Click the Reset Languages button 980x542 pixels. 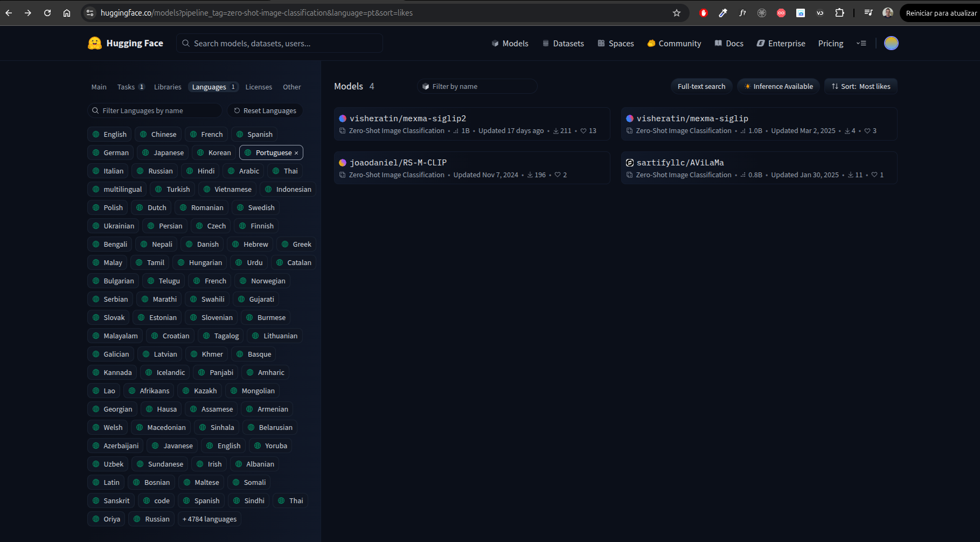[265, 110]
